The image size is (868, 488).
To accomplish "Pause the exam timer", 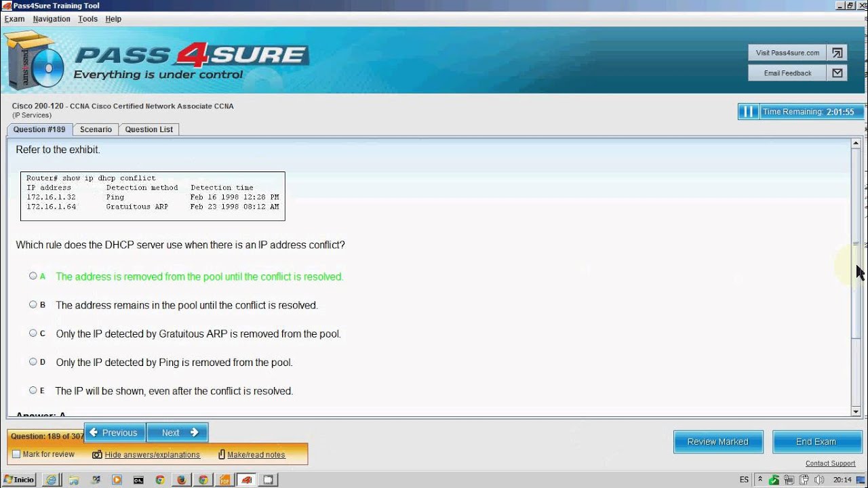I will 748,112.
